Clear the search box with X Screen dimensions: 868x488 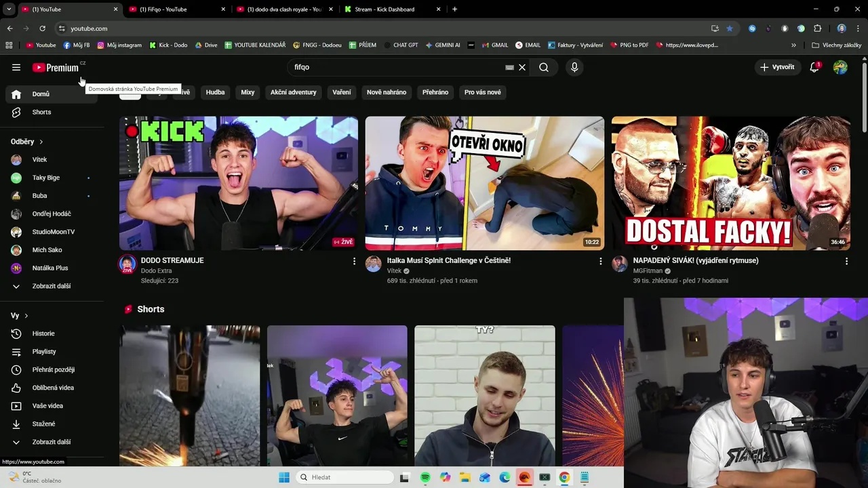point(522,67)
